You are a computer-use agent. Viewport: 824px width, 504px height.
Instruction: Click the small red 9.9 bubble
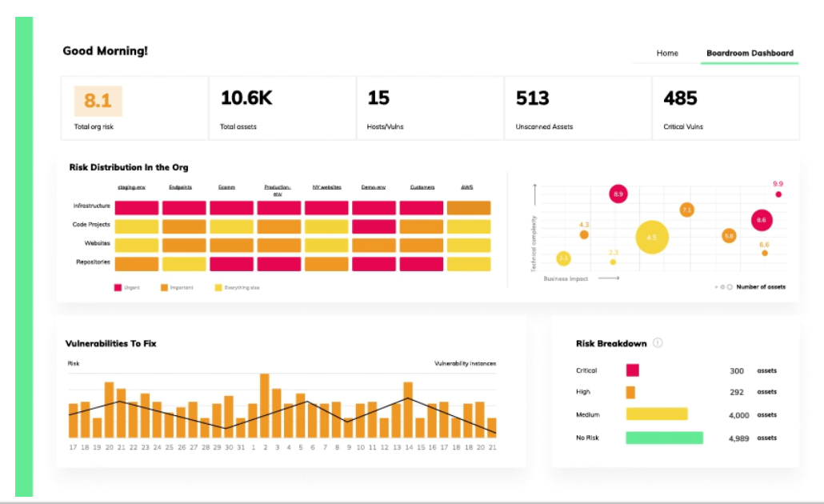(778, 194)
